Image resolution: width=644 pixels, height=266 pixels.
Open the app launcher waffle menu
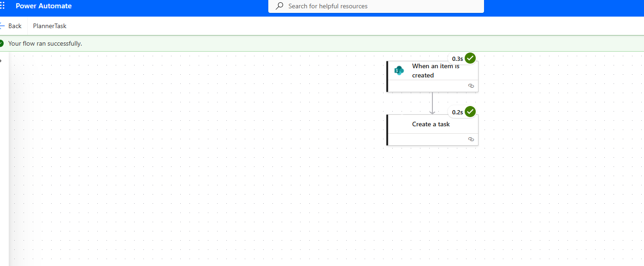2,6
